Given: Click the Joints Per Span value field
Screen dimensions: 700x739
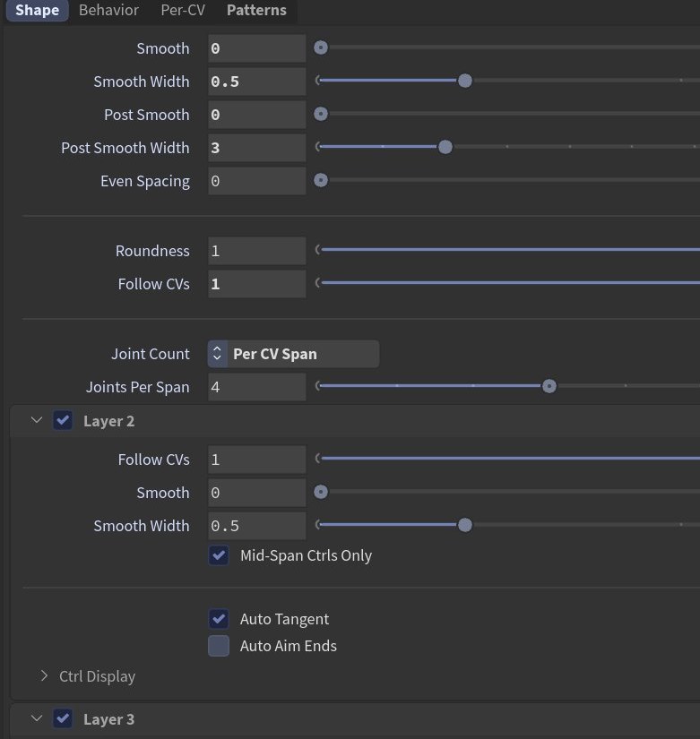Looking at the screenshot, I should [256, 387].
